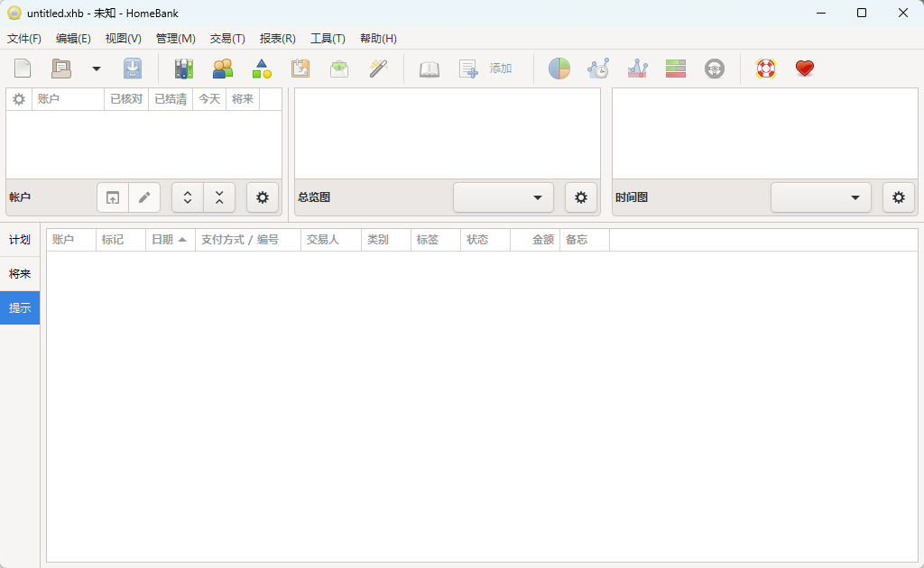Open the 交易(T) menu
This screenshot has height=568, width=924.
pos(227,38)
